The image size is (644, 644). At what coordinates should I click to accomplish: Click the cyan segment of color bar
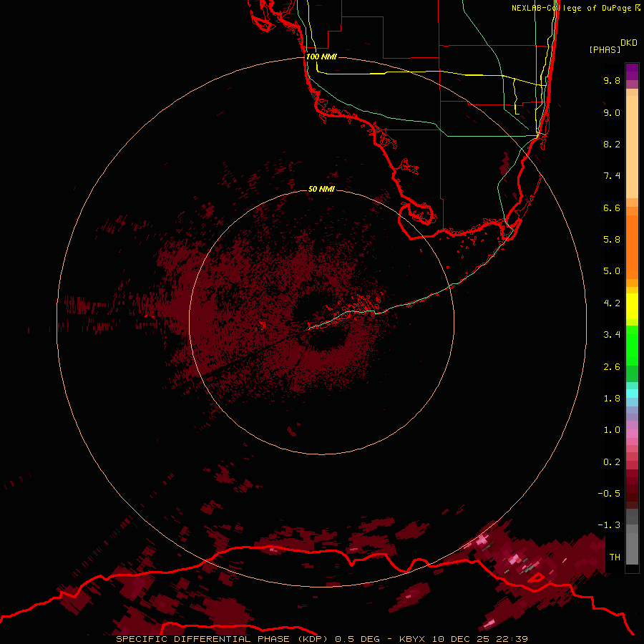pyautogui.click(x=632, y=394)
